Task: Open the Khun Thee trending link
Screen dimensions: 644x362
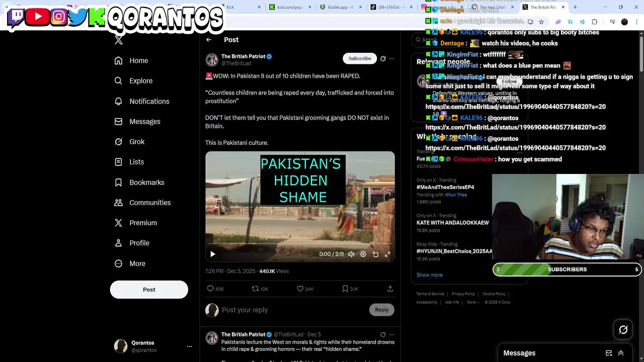Action: coord(456,195)
